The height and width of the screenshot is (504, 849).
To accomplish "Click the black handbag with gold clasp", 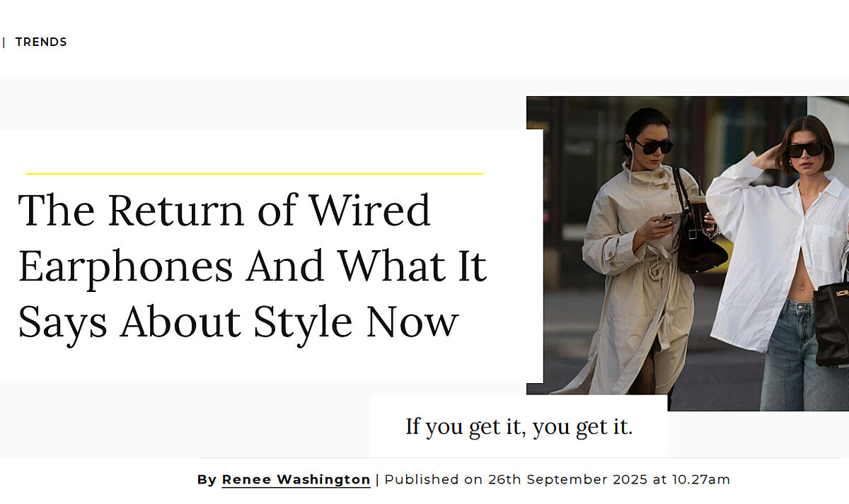I will [832, 322].
